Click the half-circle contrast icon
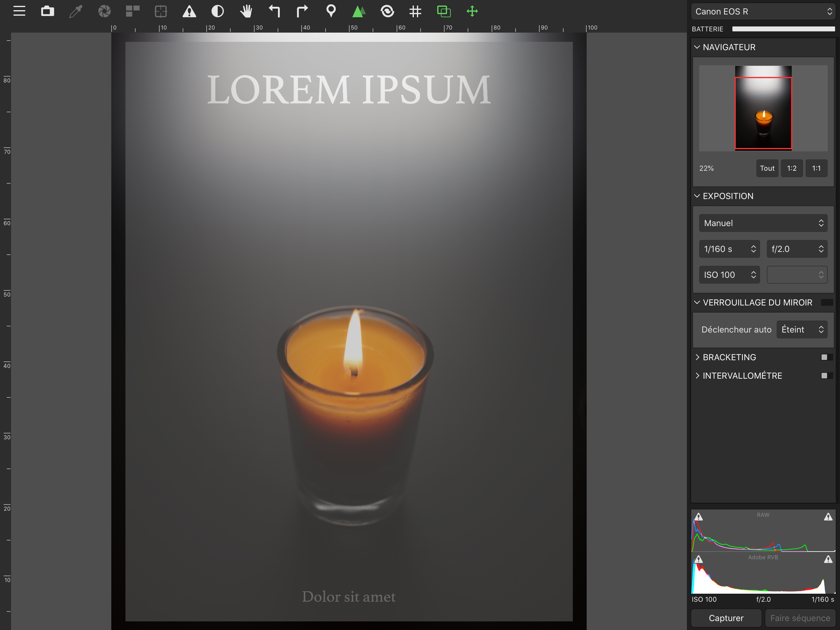 point(218,11)
